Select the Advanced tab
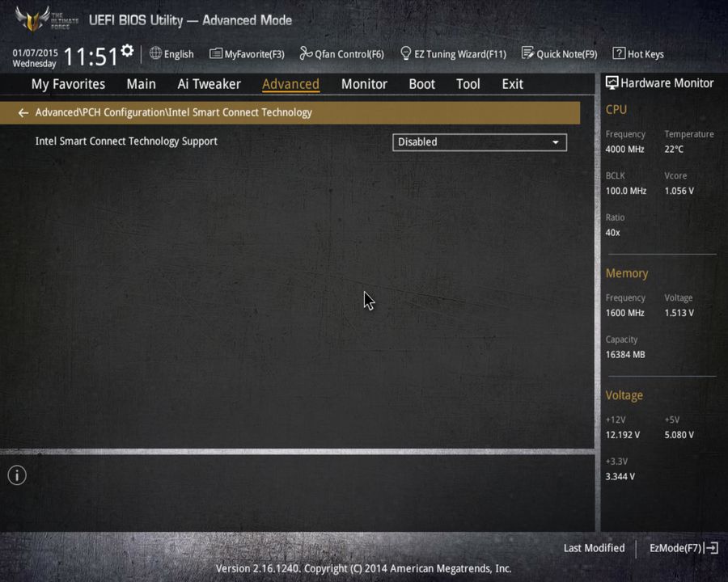Viewport: 728px width, 582px height. [x=290, y=84]
